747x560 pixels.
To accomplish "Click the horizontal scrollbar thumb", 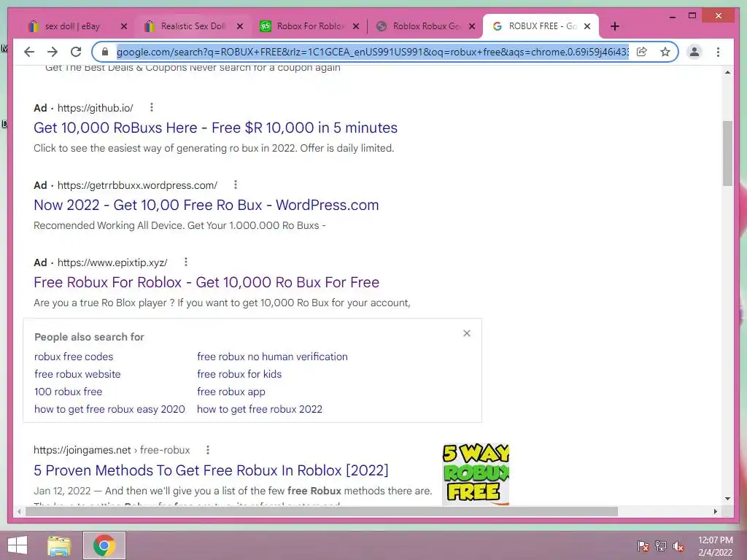I will (x=322, y=511).
